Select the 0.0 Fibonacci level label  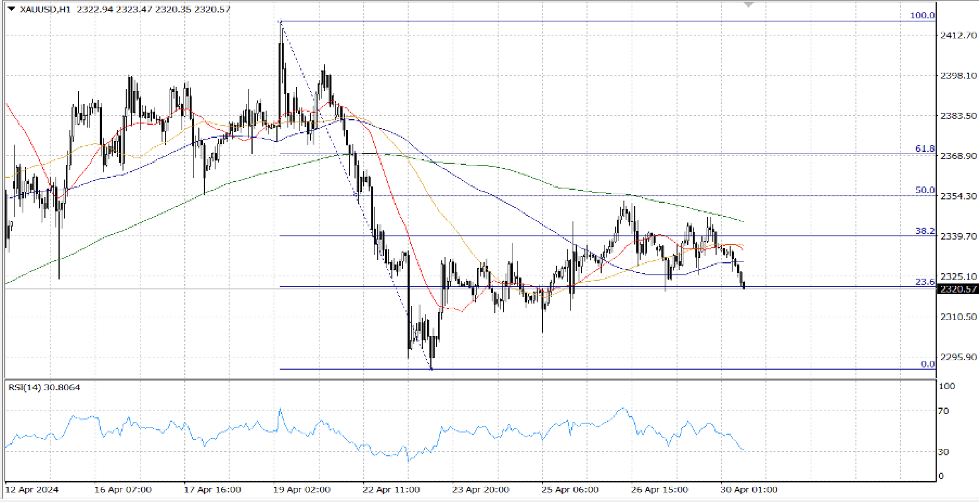click(x=927, y=364)
